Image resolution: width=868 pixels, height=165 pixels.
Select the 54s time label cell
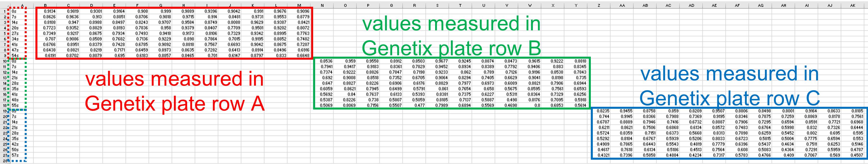pos(22,55)
